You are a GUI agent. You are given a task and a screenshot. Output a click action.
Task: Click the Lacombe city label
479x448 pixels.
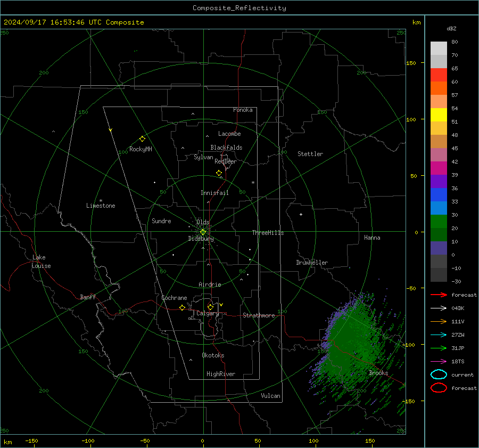point(229,134)
